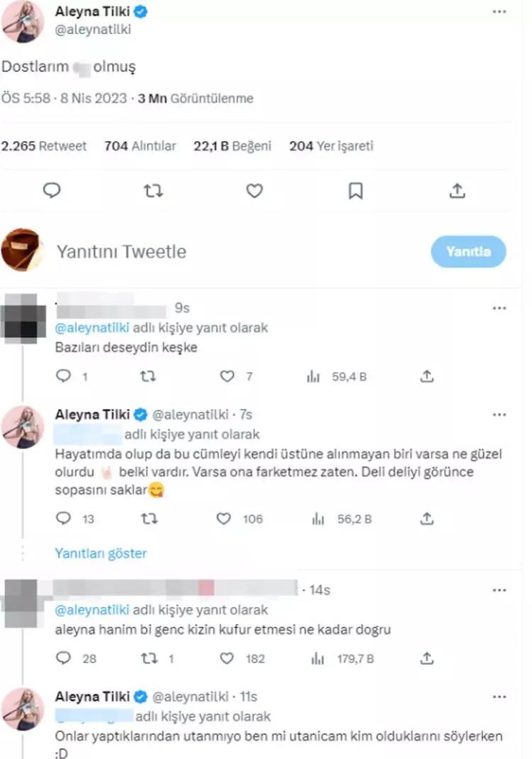The height and width of the screenshot is (759, 532).
Task: Open the more options menu on the main tweet
Action: 500,12
